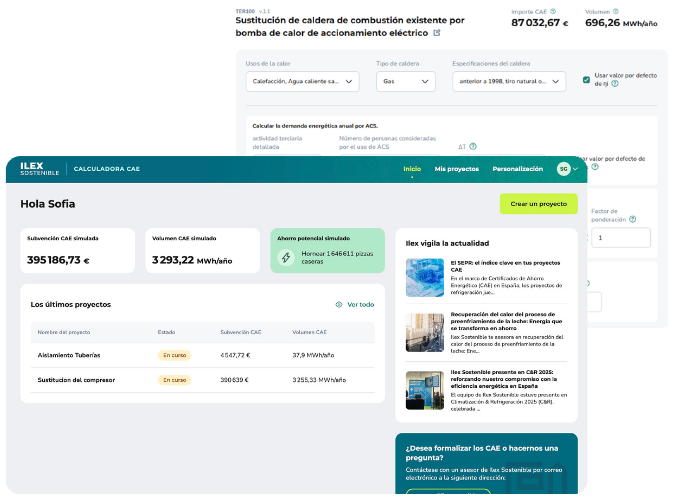Click the help icon next to Factor de ponderación

click(x=633, y=219)
